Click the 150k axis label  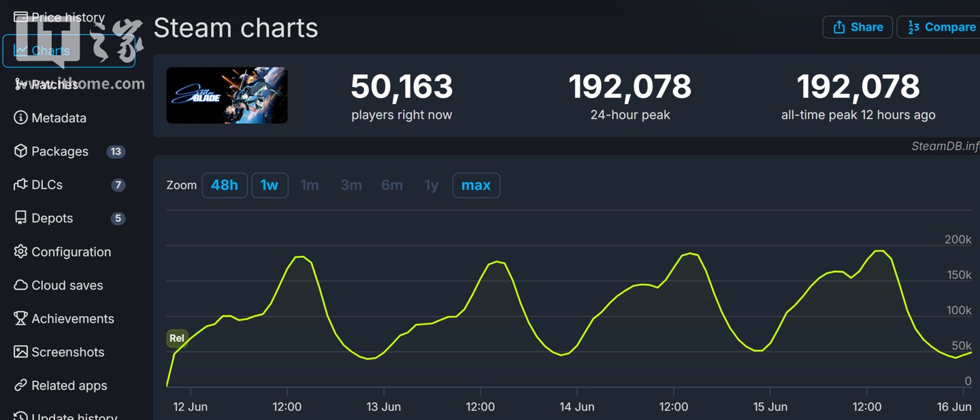(958, 275)
